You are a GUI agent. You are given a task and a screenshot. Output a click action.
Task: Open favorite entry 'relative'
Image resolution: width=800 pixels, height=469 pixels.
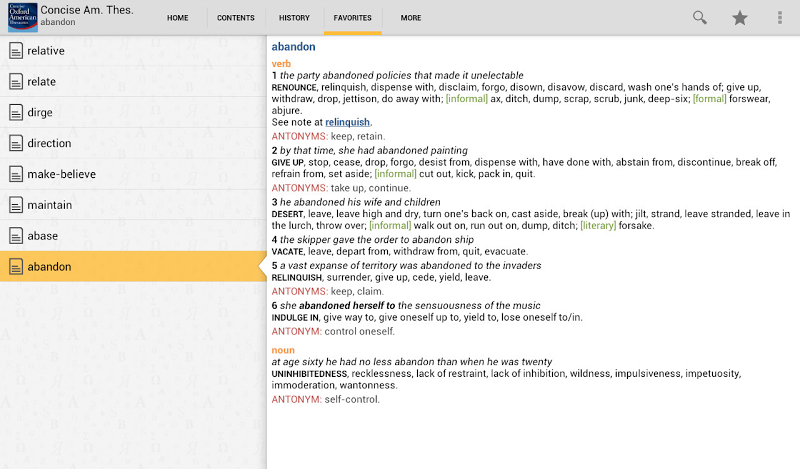(x=133, y=51)
